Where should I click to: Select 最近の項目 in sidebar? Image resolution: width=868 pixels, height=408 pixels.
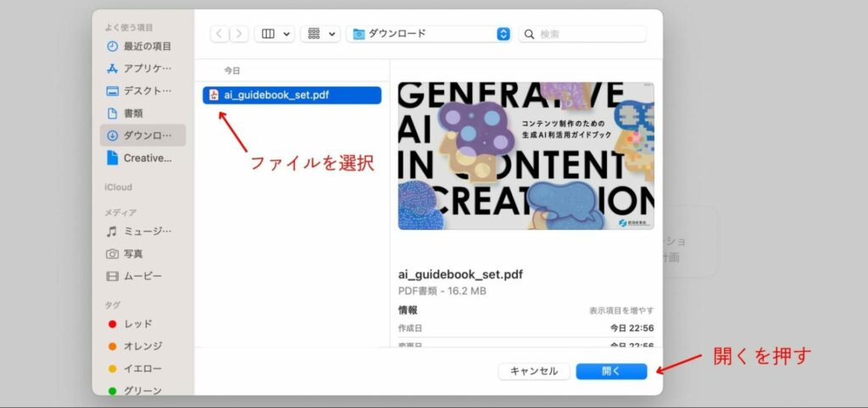[142, 47]
